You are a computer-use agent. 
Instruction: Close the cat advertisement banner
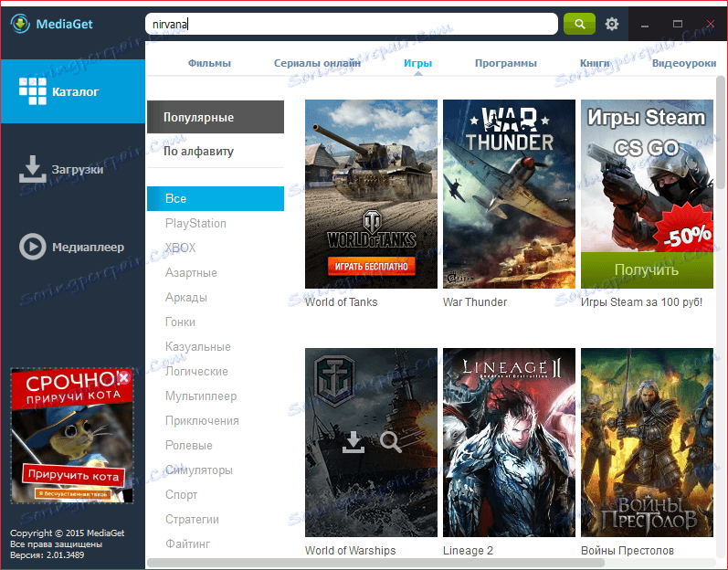[123, 378]
